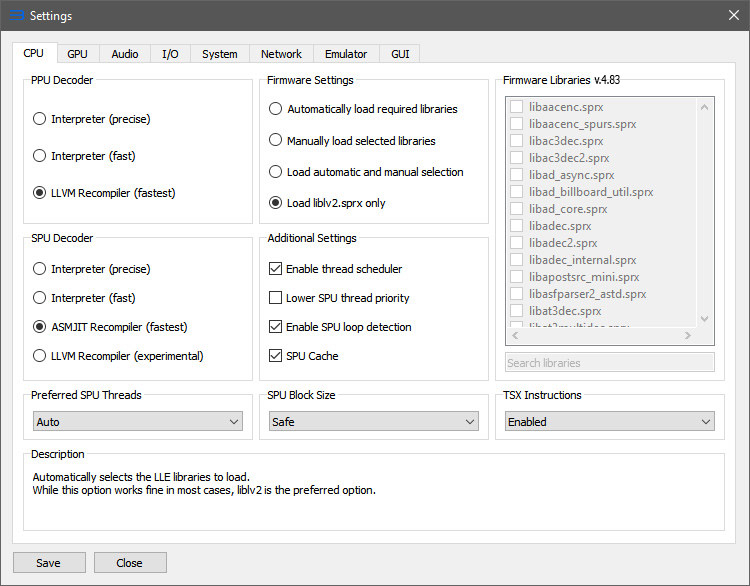Check libaacenc_spurs.sprx library
The image size is (750, 586).
(x=517, y=124)
